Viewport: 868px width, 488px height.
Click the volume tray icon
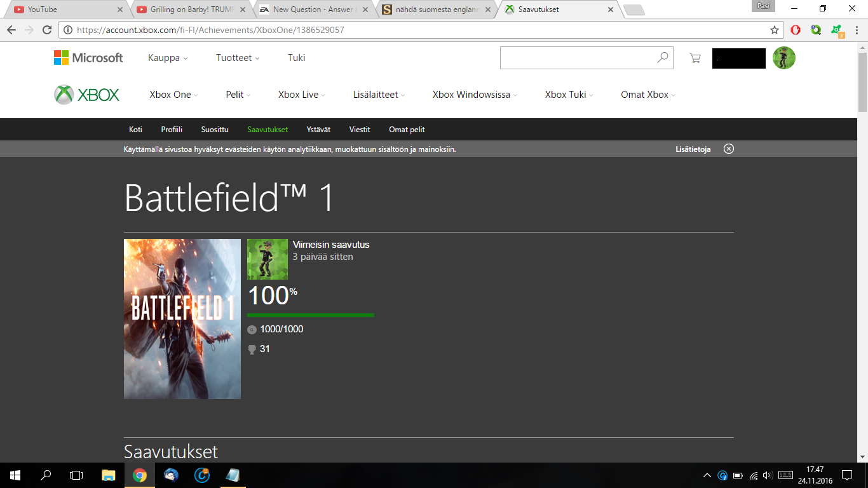click(767, 475)
